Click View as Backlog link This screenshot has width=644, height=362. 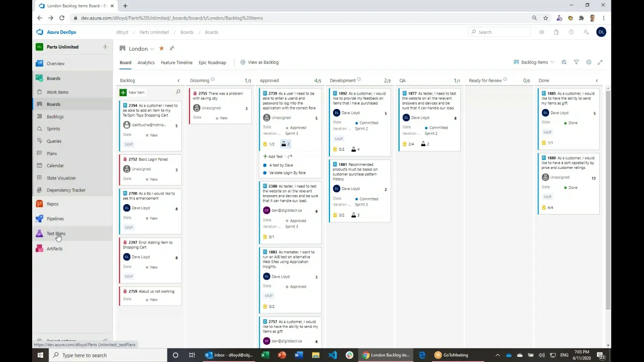[259, 62]
